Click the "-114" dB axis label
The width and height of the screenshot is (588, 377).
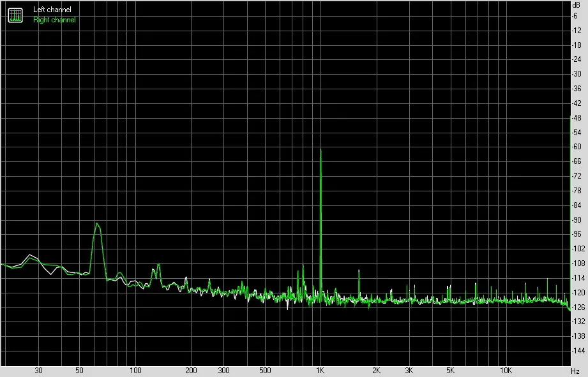[578, 277]
